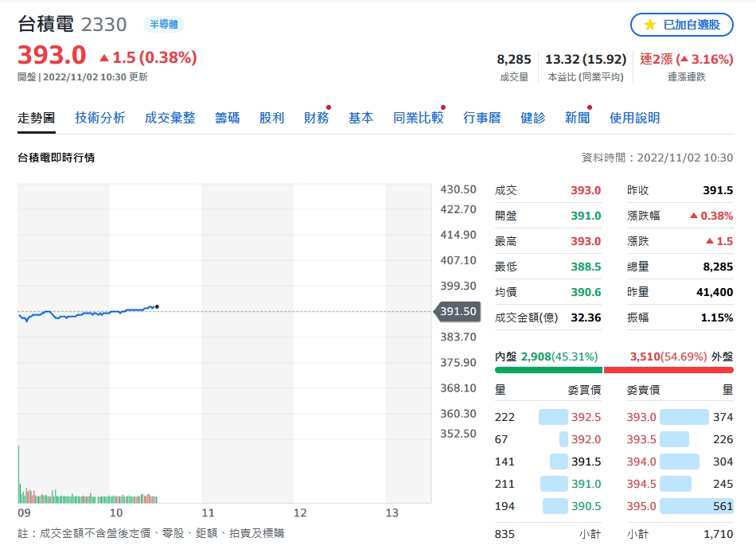Image resolution: width=756 pixels, height=557 pixels.
Task: Click the 資料時間 timestamp text
Action: tap(657, 158)
